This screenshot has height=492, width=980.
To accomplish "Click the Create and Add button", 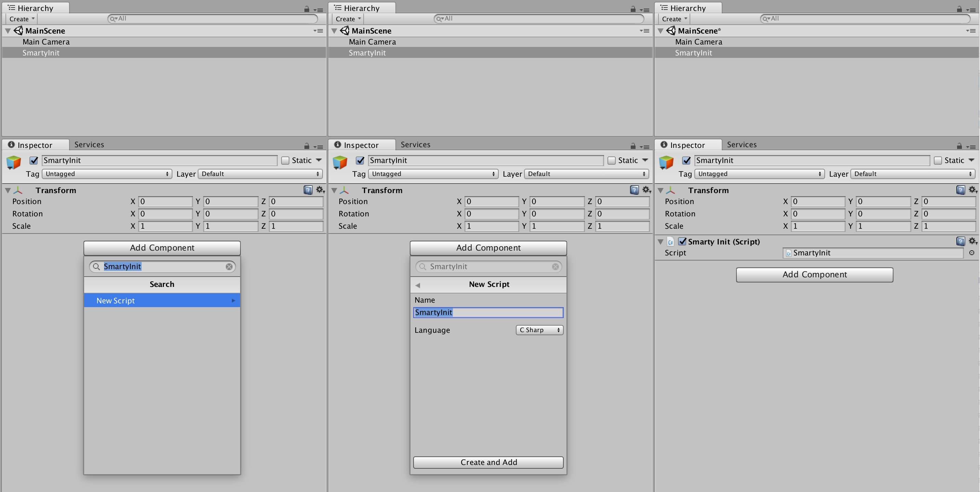I will tap(488, 462).
